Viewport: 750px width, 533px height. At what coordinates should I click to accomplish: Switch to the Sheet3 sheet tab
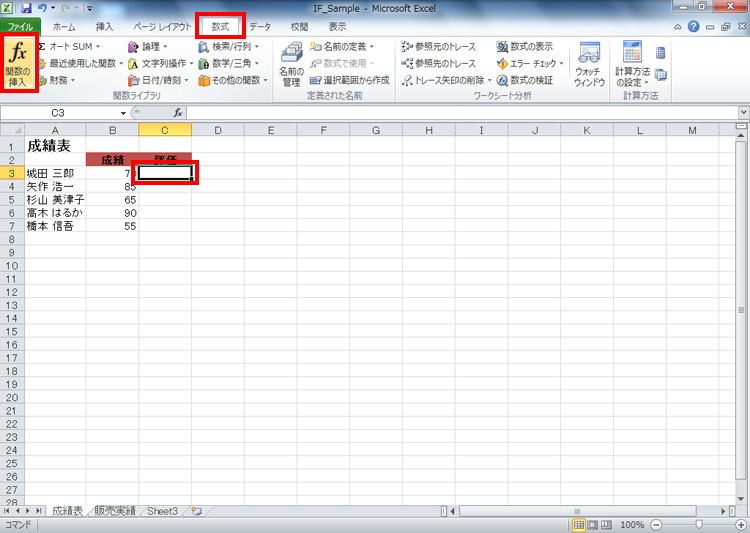pos(162,511)
